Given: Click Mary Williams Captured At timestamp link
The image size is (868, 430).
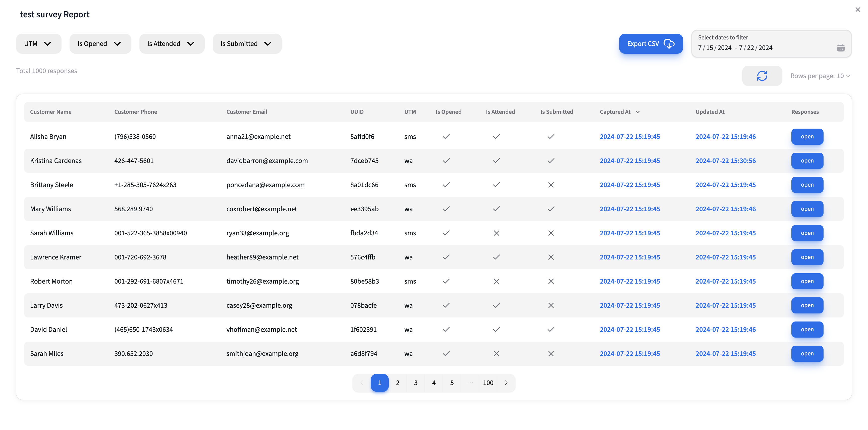Looking at the screenshot, I should pos(629,209).
